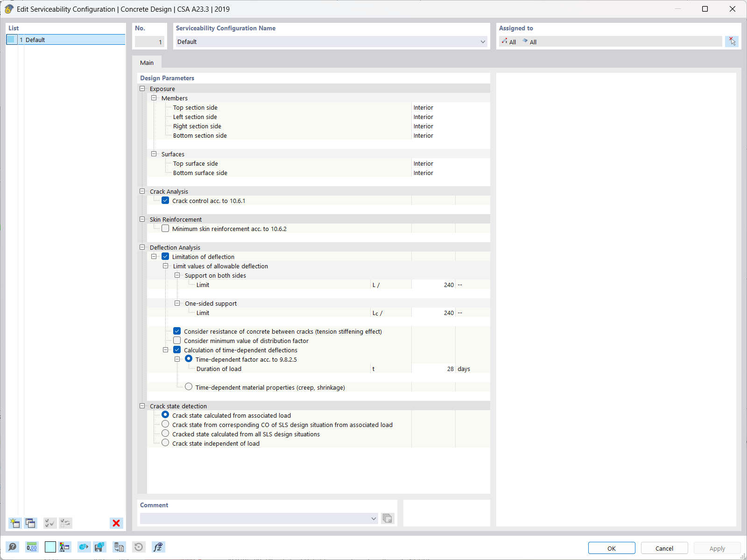Screen dimensions: 747x560
Task: Select Crack state independent of load
Action: pyautogui.click(x=165, y=442)
